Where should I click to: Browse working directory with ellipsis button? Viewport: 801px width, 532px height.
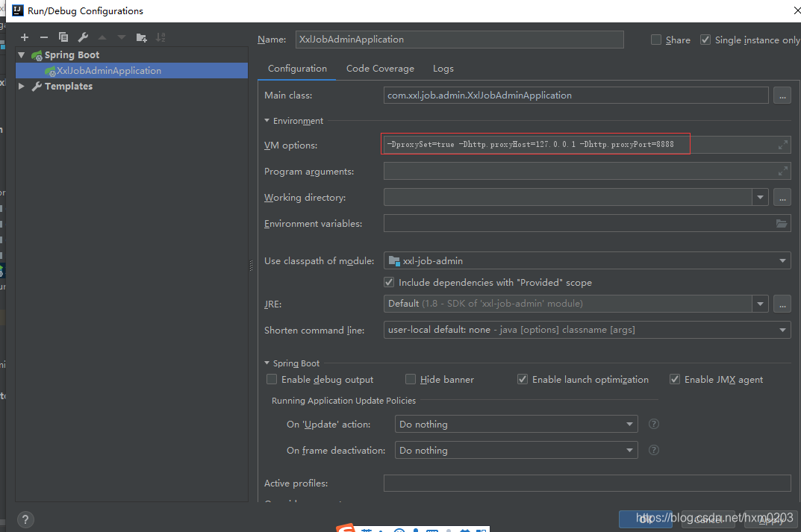click(782, 198)
